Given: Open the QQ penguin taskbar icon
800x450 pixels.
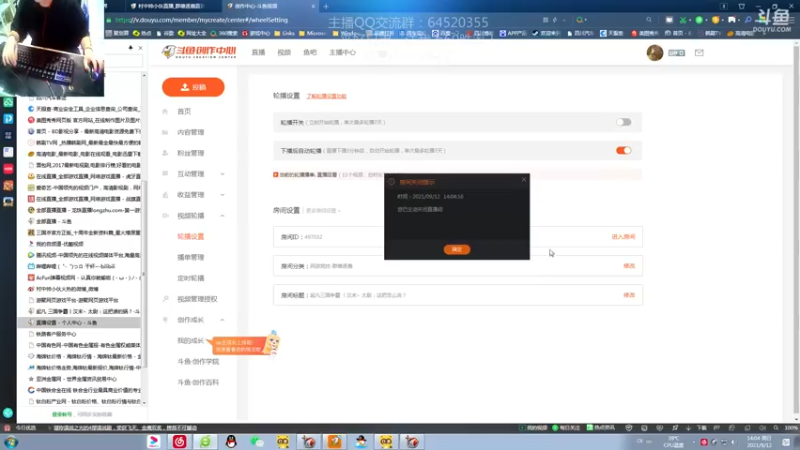Looking at the screenshot, I should [x=231, y=442].
